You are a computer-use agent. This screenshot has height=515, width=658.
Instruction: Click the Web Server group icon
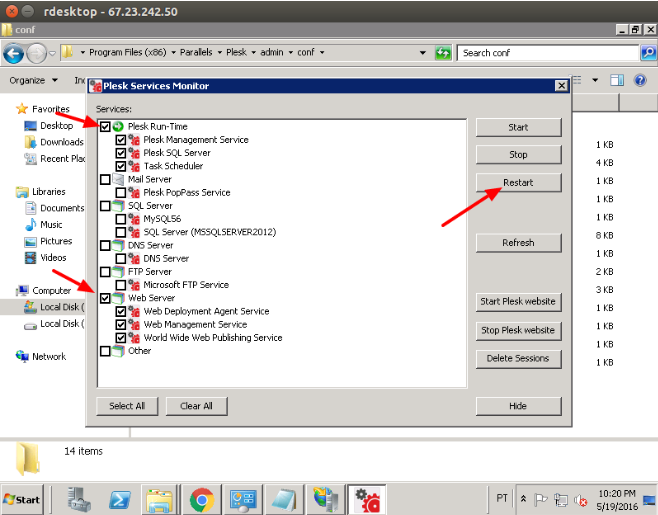[x=118, y=298]
